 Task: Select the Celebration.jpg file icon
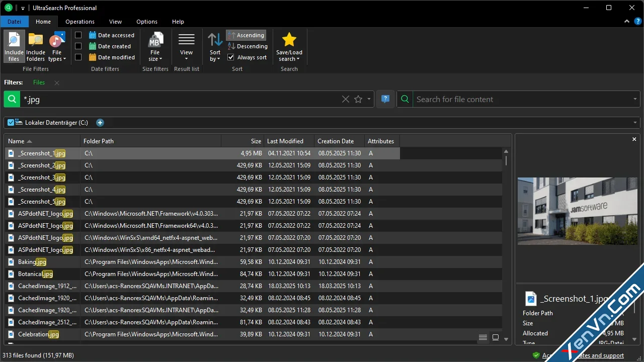pyautogui.click(x=12, y=334)
